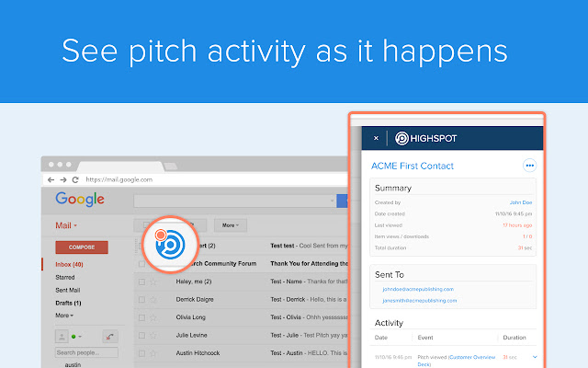The height and width of the screenshot is (368, 588).
Task: Open the Starred folder
Action: pyautogui.click(x=65, y=277)
